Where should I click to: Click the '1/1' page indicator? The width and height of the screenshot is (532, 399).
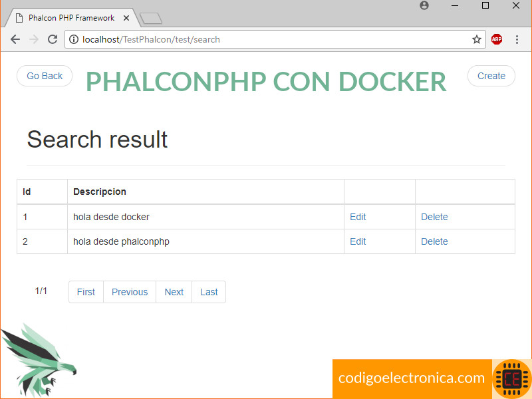tap(41, 291)
